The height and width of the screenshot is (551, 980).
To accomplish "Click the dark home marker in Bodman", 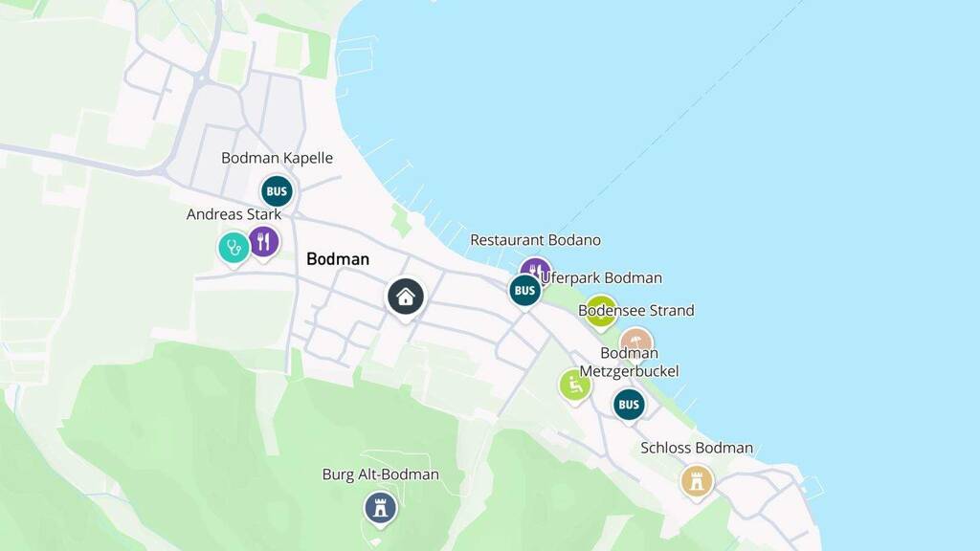I will point(406,297).
